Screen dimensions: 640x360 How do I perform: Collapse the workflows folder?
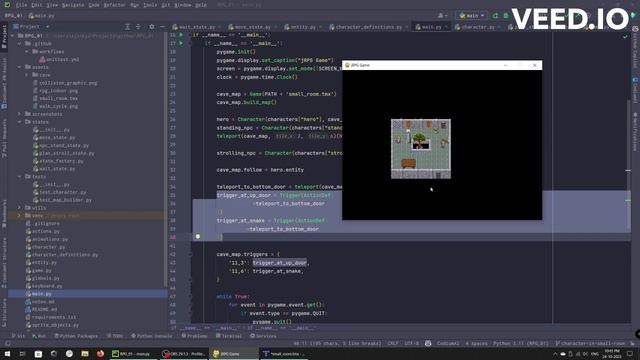click(27, 51)
